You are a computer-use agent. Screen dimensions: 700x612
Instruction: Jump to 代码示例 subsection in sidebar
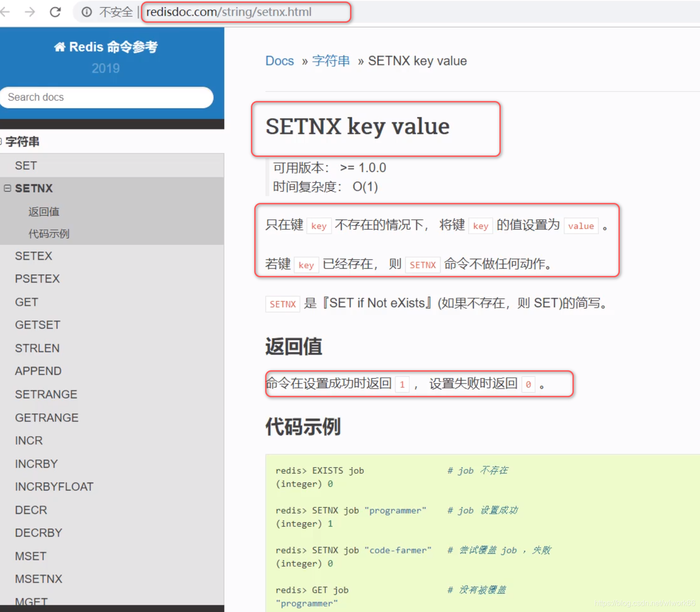(x=49, y=234)
